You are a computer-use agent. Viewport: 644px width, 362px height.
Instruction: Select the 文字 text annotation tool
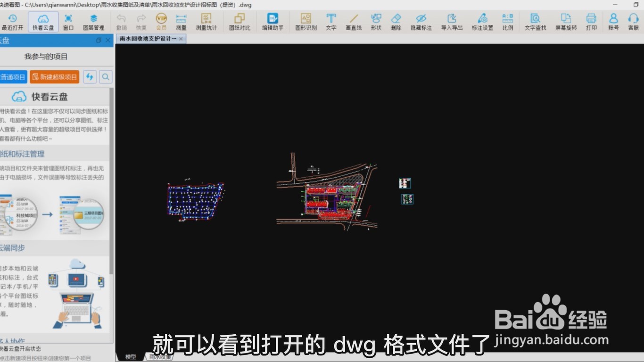coord(331,22)
